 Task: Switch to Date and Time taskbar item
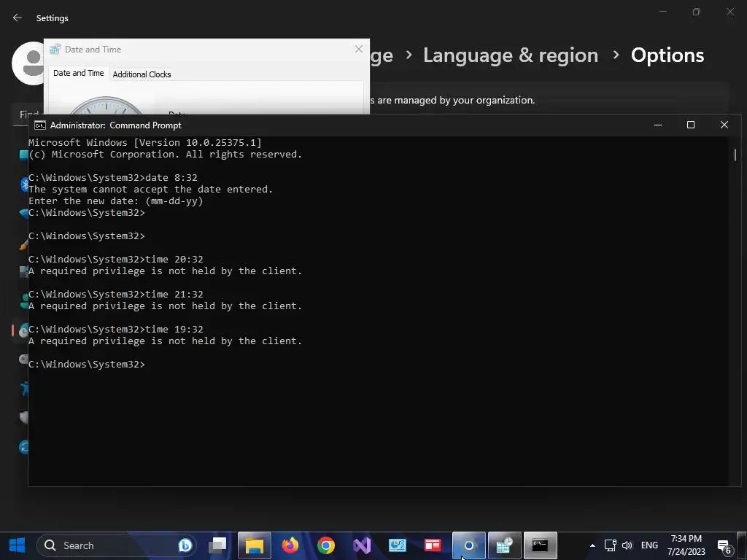click(x=505, y=545)
